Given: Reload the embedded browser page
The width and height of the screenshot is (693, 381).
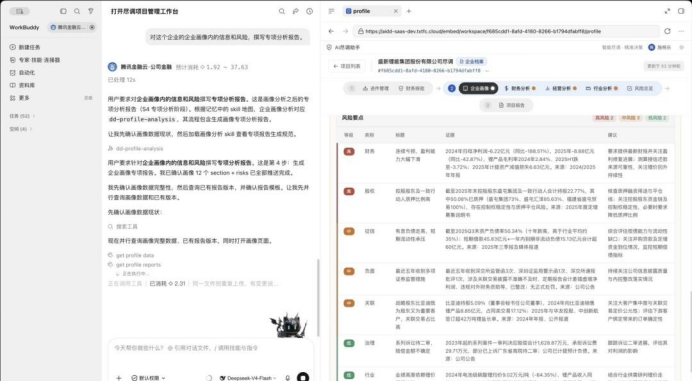Looking at the screenshot, I should [x=667, y=31].
